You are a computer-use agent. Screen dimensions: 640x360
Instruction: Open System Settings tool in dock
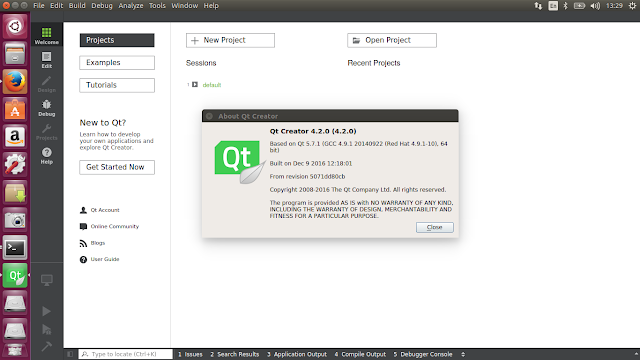click(15, 164)
